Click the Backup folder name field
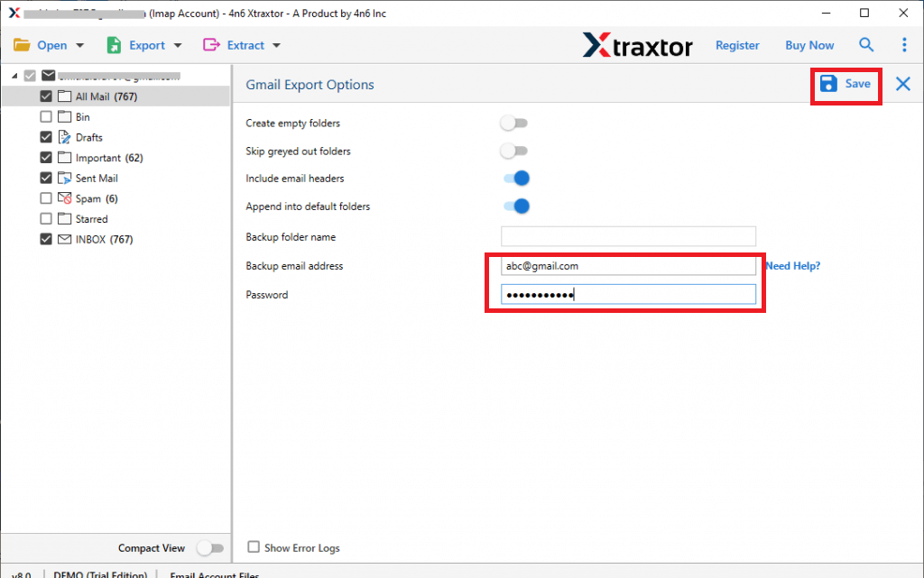The image size is (924, 578). (628, 236)
